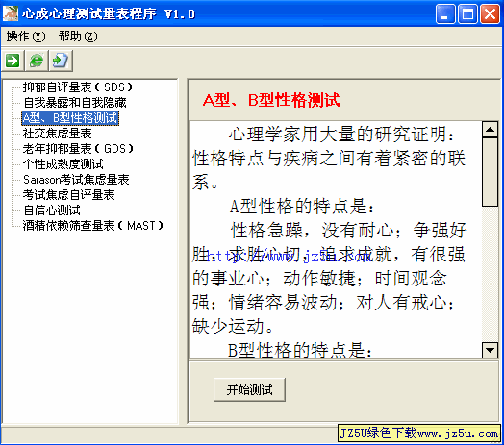Select 抑郁自评量表（SDS） in the tree

[78, 87]
